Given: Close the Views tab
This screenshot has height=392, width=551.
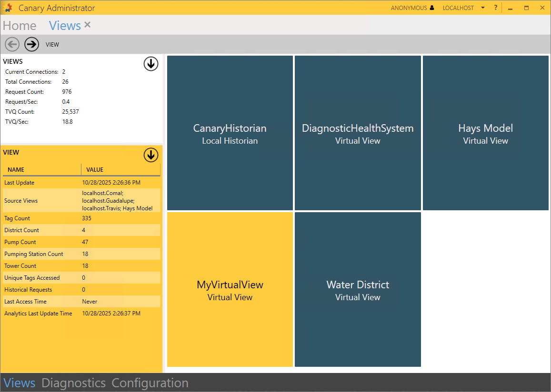Looking at the screenshot, I should click(87, 25).
